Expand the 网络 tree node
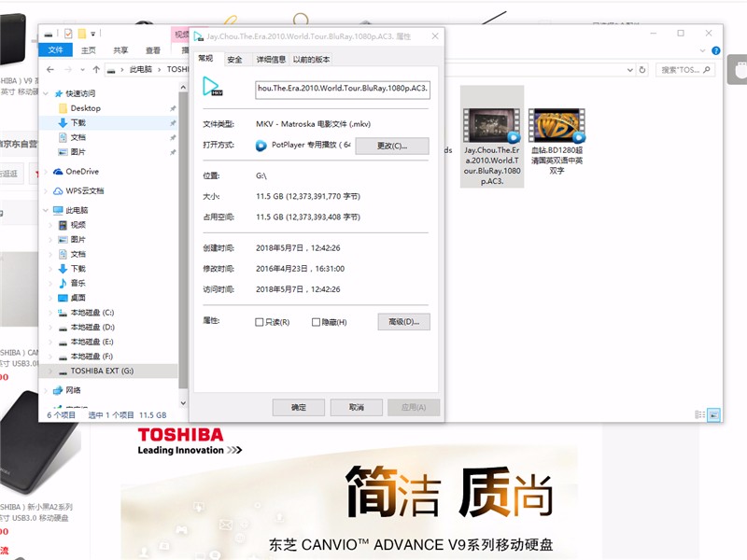Screen dimensions: 747x560 46,390
